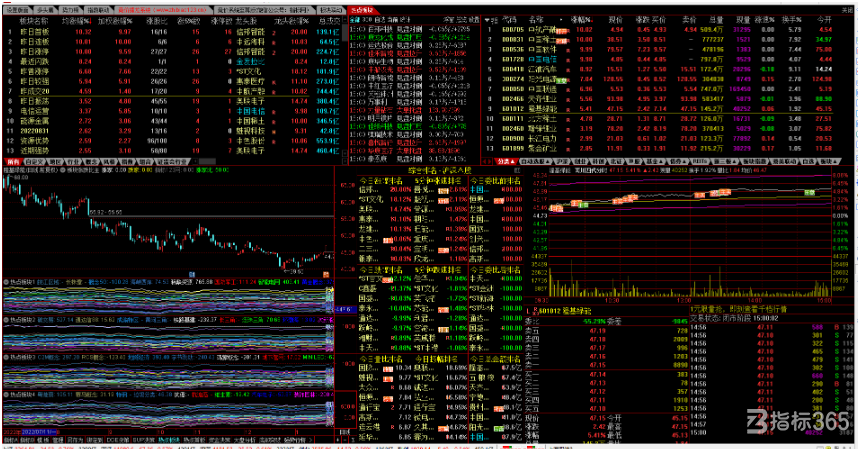Screen dimensions: 858x449
Task: Select the 所有 sector filter tab
Action: pos(13,162)
